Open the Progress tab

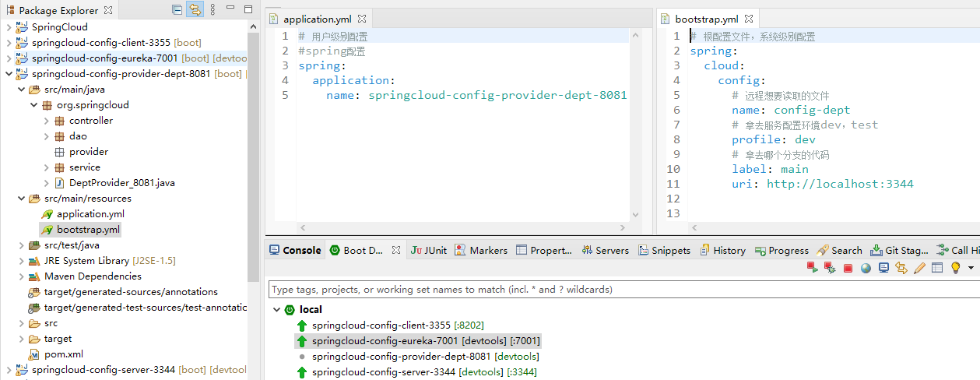click(x=782, y=250)
